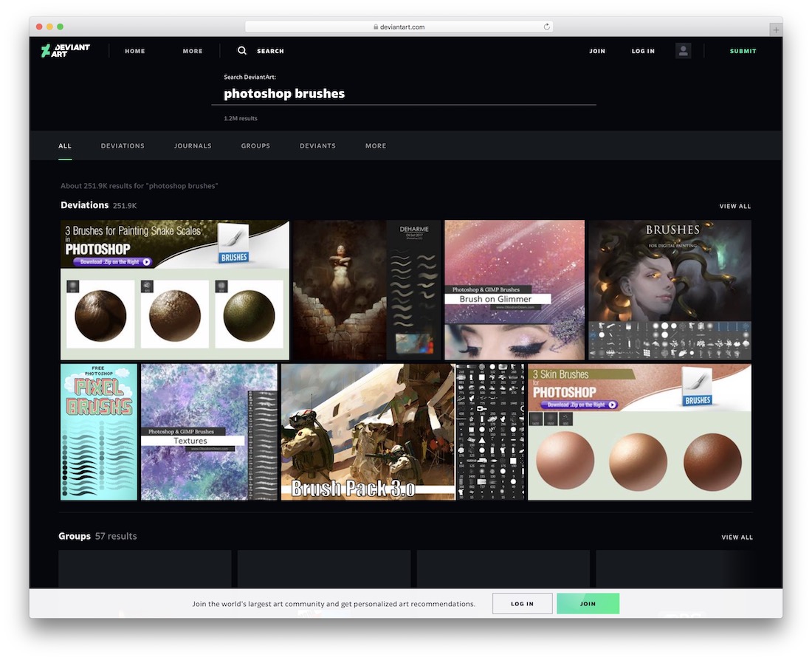Click Log In in the top navigation

(643, 51)
